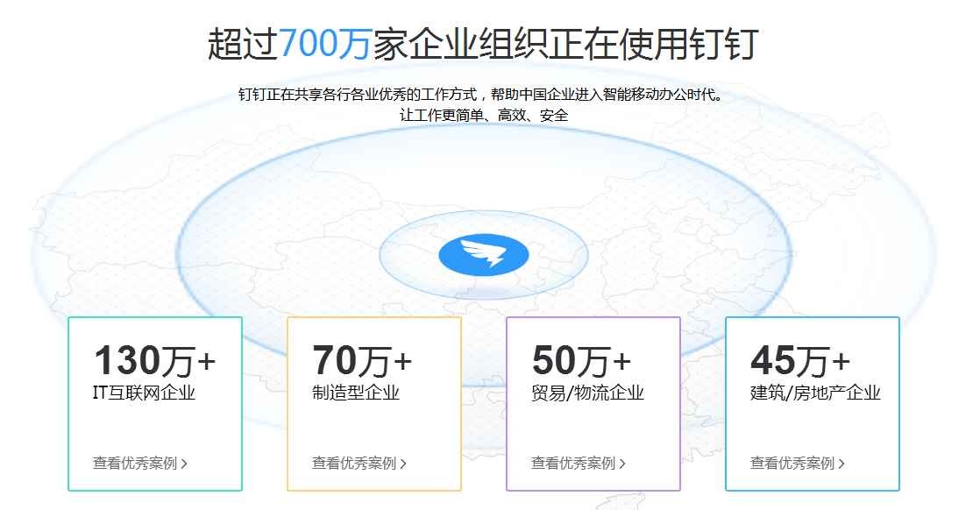The height and width of the screenshot is (510, 980).
Task: Click chevron arrow in IT互联网企业 card
Action: 184,464
